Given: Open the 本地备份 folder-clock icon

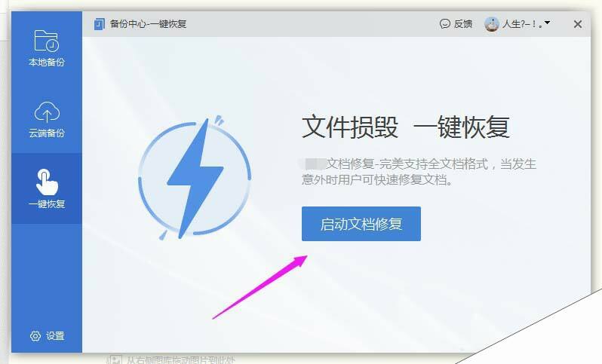Looking at the screenshot, I should [x=47, y=40].
